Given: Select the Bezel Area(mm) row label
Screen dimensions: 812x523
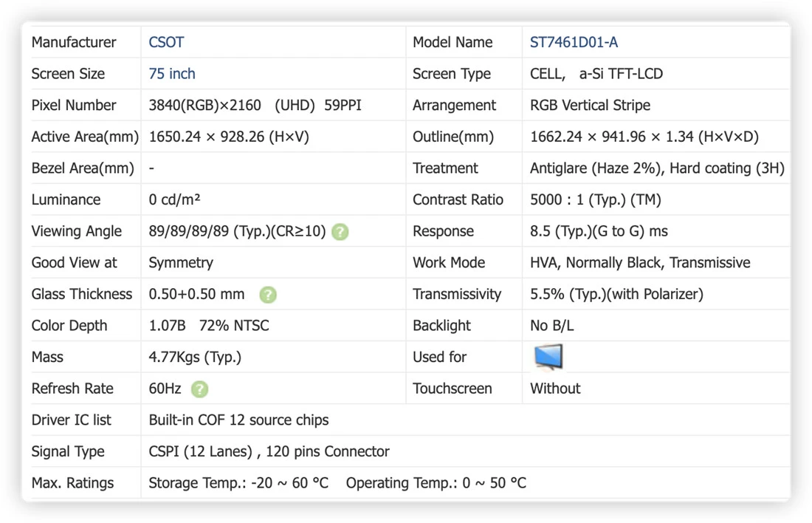Looking at the screenshot, I should pos(83,168).
